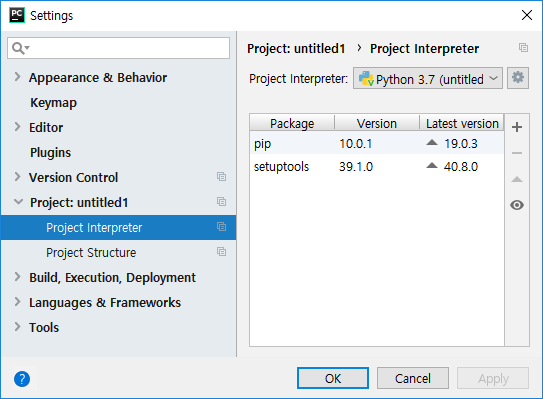Click the minus icon to uninstall package
The width and height of the screenshot is (543, 399).
click(x=517, y=153)
